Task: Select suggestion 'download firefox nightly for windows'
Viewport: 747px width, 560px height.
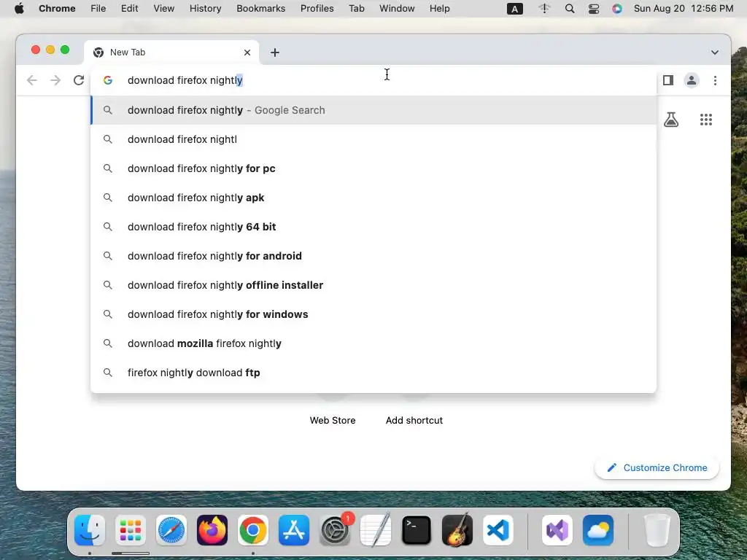Action: tap(373, 314)
